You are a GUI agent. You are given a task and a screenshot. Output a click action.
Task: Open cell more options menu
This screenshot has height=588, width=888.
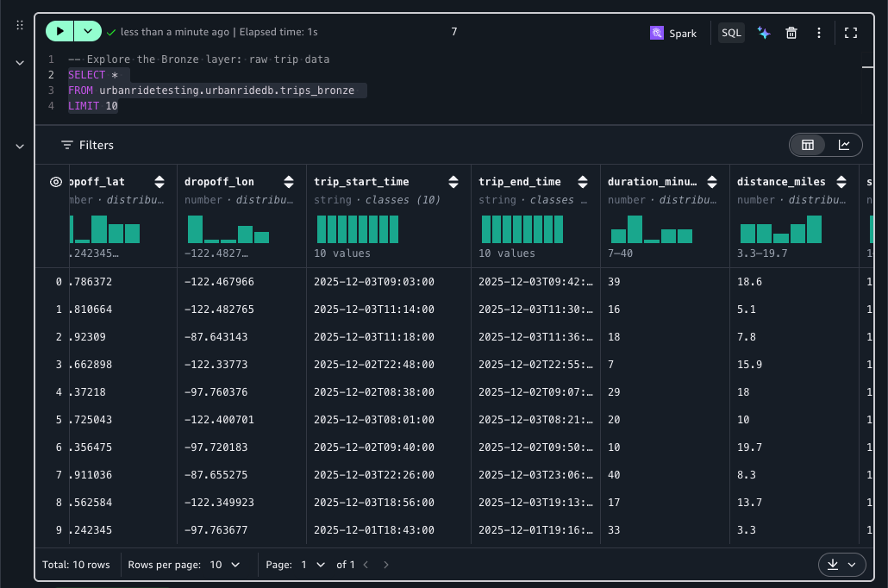point(818,33)
